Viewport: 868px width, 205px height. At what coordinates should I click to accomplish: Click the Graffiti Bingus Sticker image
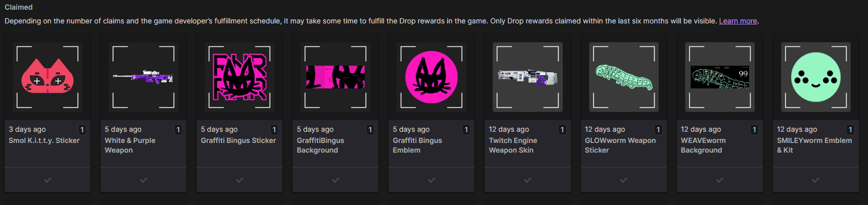[x=239, y=77]
